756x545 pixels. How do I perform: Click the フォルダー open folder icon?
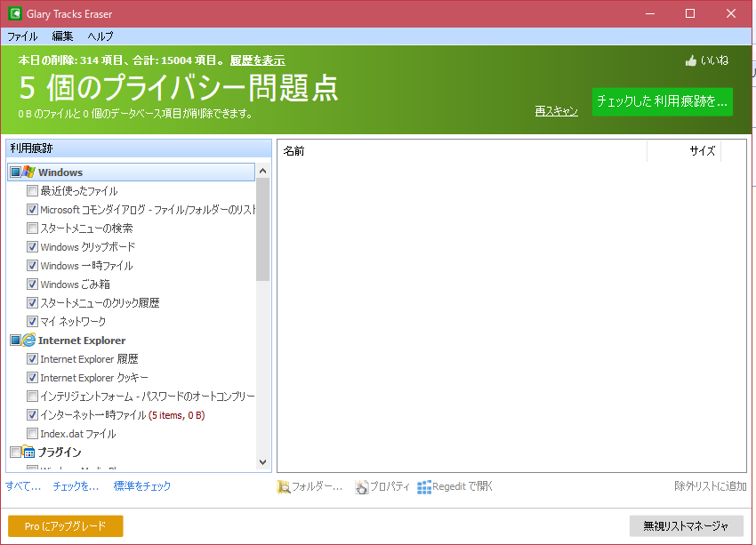click(284, 487)
